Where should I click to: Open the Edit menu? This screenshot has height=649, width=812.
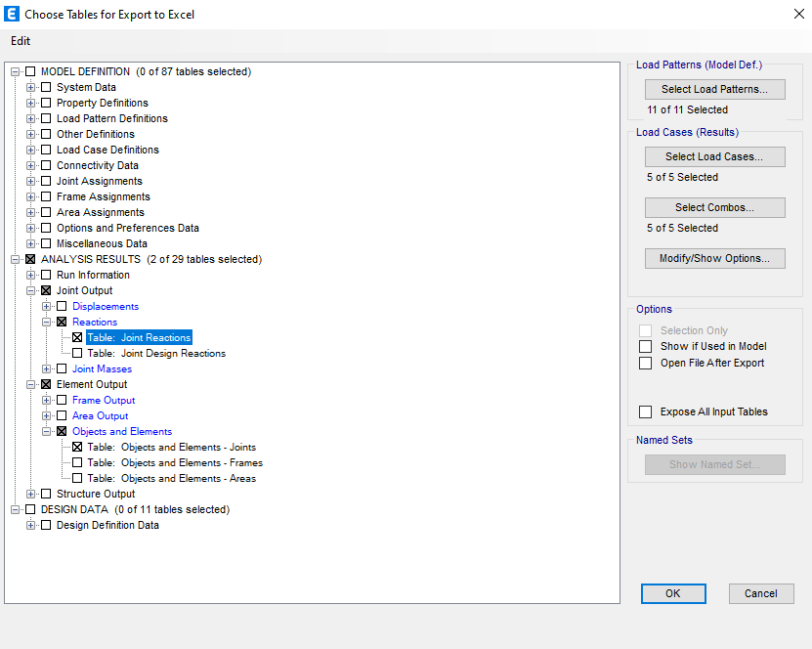21,41
